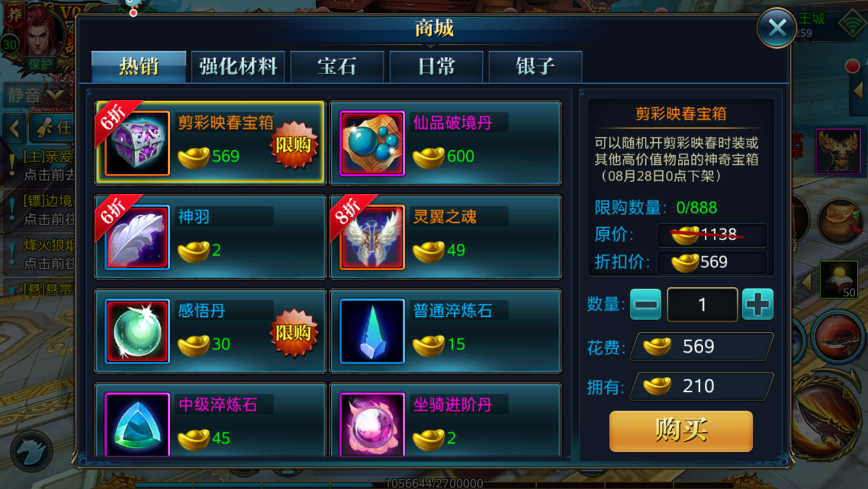Select the 坐骑进阶丹 pink orb icon

(x=372, y=425)
